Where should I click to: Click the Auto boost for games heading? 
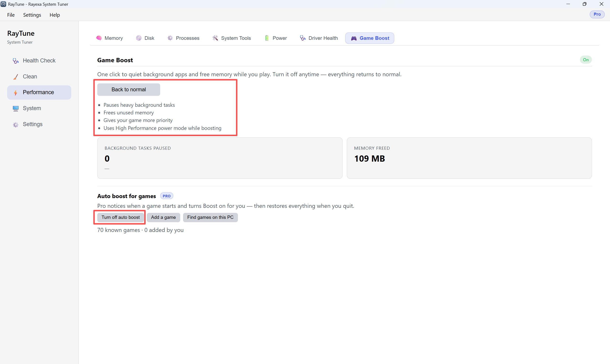click(x=127, y=196)
